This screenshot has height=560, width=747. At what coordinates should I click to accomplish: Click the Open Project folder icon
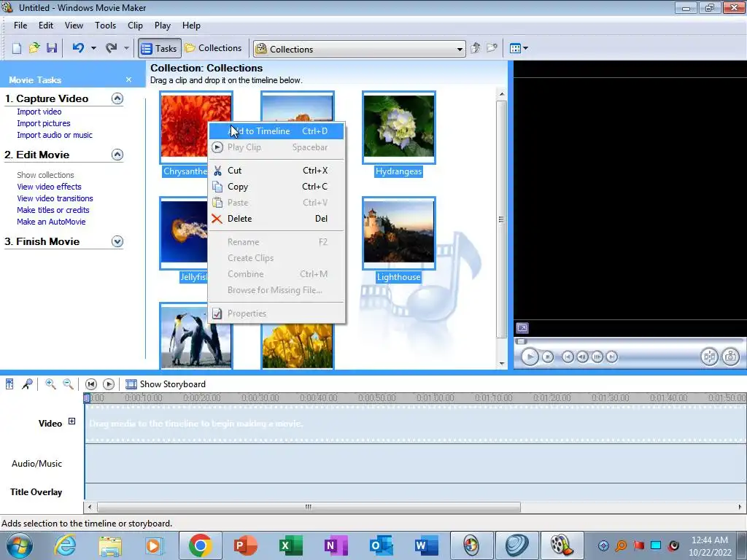tap(34, 48)
